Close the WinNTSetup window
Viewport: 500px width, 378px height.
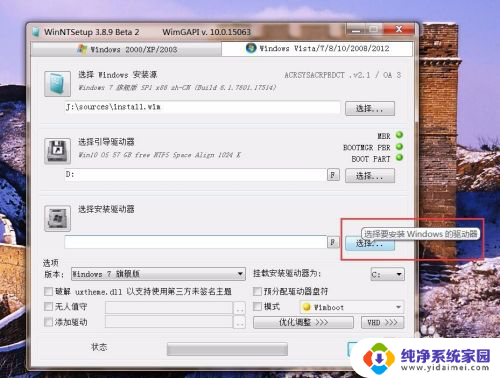[399, 29]
